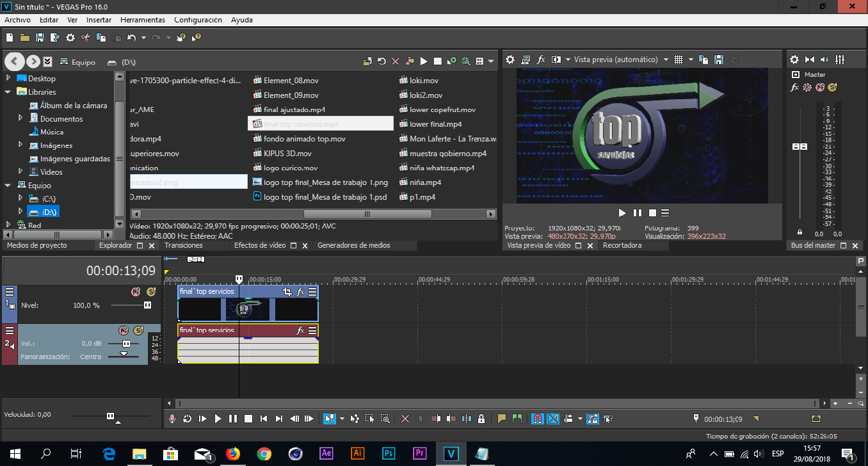Screen dimensions: 868x466
Task: Delete selected file with red X in Explorer
Action: [396, 61]
